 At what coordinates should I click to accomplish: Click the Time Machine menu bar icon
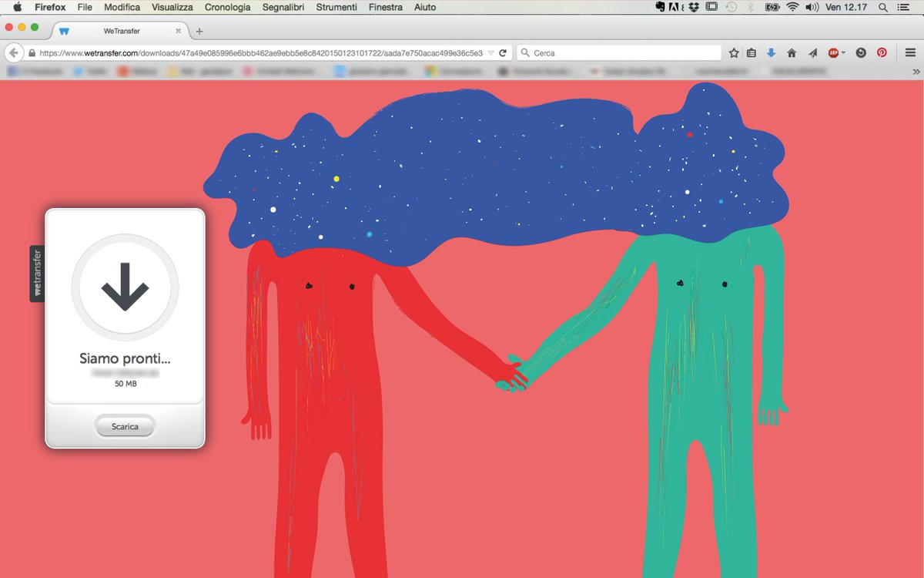point(731,7)
